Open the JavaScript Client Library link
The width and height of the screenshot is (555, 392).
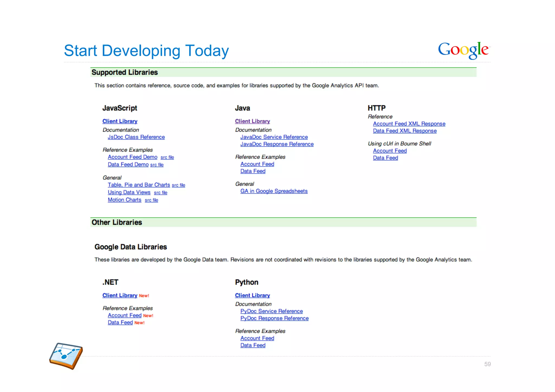click(x=120, y=121)
